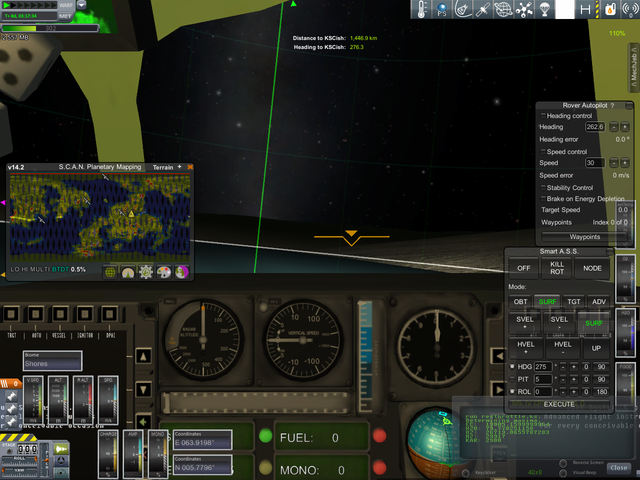Click the Speed field showing 30
Viewport: 640px width, 480px height.
click(x=595, y=163)
